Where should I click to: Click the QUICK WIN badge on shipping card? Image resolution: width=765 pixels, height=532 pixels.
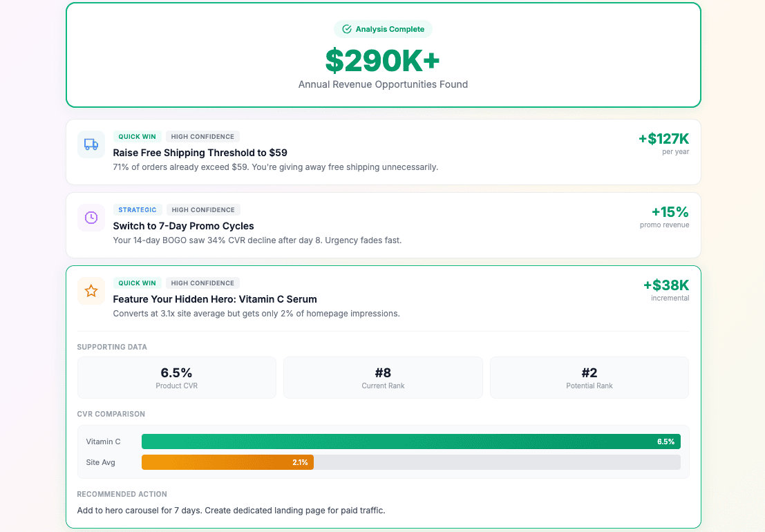coord(137,137)
